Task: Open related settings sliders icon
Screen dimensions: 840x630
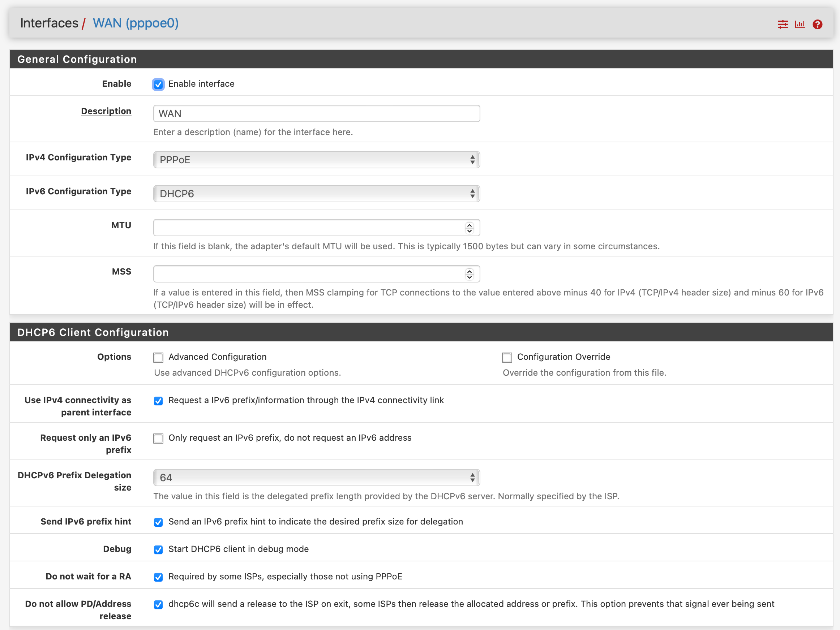Action: 782,24
